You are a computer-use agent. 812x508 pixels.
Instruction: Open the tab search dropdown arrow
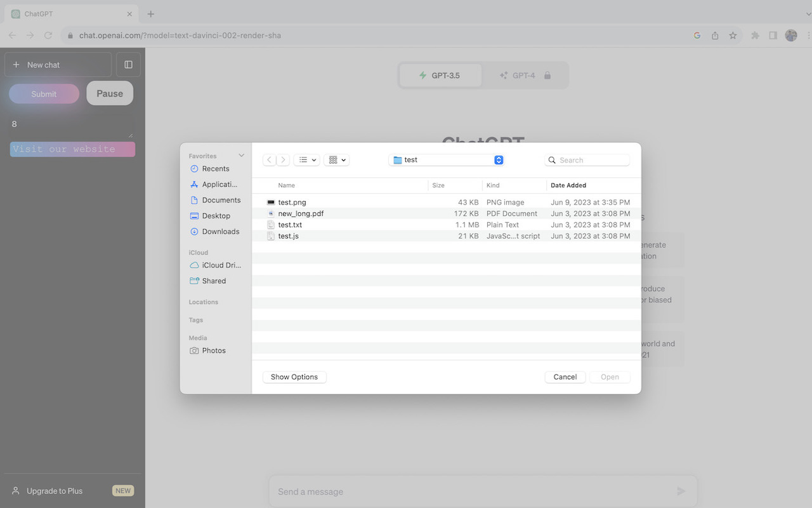(x=808, y=14)
